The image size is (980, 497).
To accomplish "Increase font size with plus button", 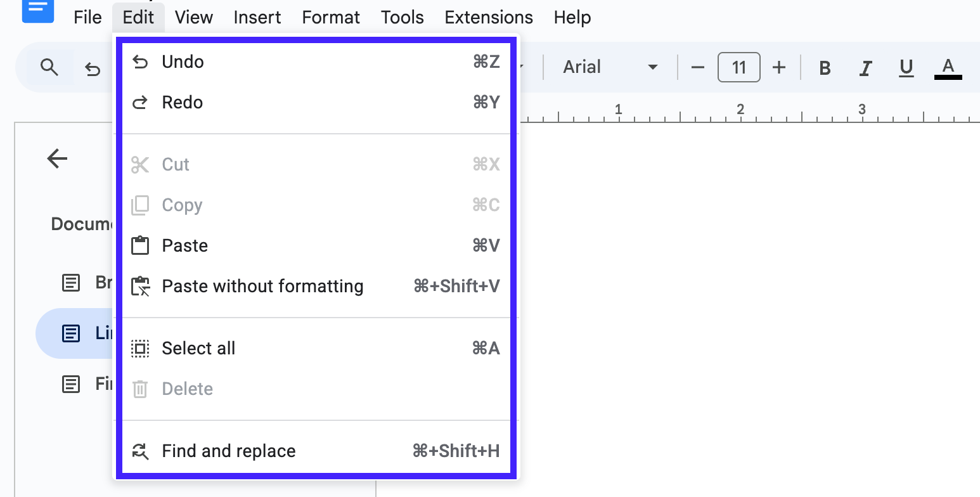I will [780, 67].
